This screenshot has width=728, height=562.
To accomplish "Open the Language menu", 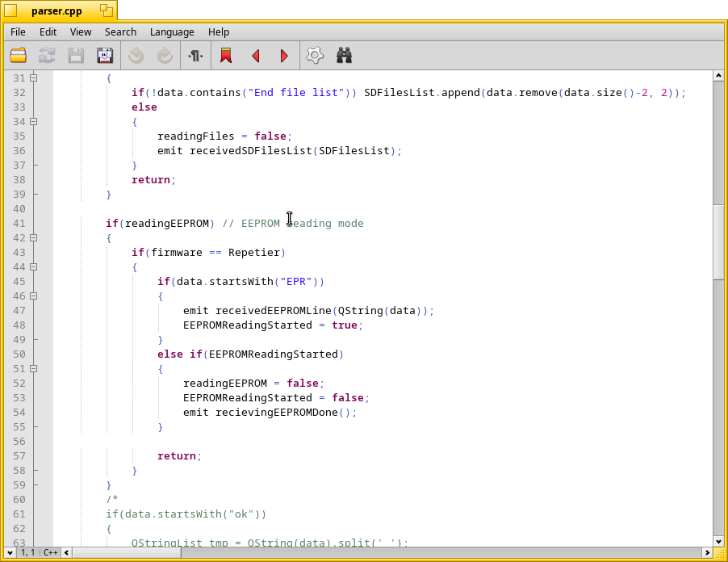I will (172, 32).
